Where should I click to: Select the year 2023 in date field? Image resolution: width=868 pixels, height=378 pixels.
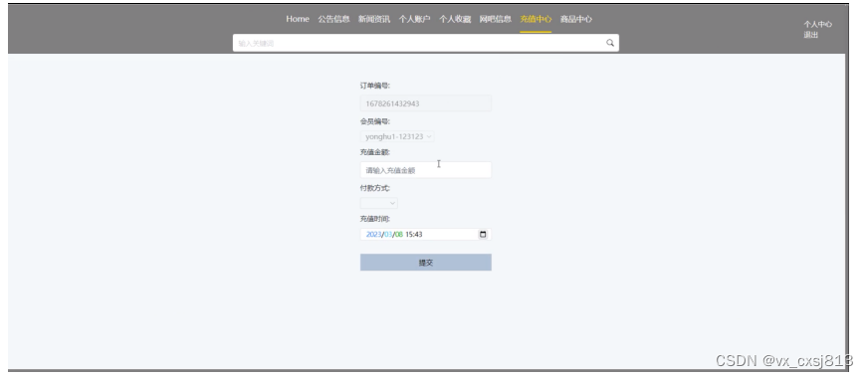[373, 234]
